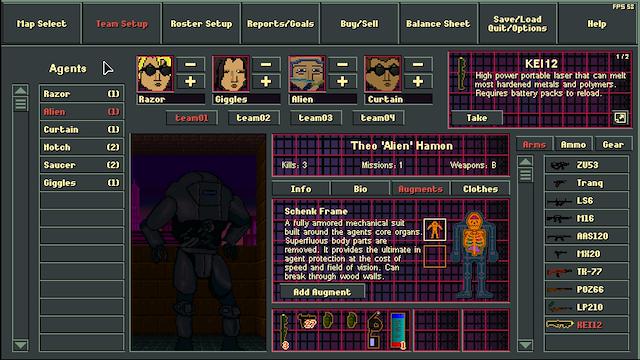Click Add Augment button
Screen dimensions: 640x360
[x=322, y=292]
